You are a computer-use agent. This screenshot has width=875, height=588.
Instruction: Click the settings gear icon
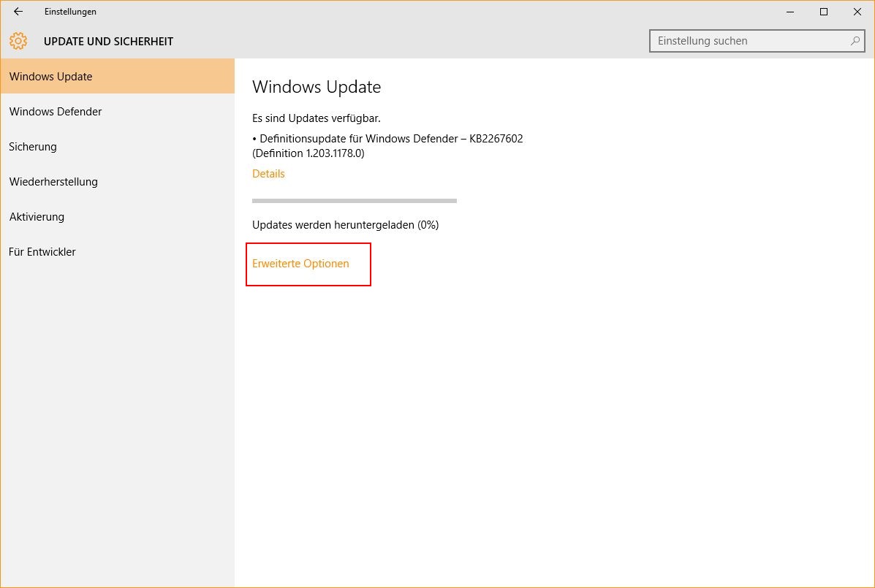[x=18, y=41]
